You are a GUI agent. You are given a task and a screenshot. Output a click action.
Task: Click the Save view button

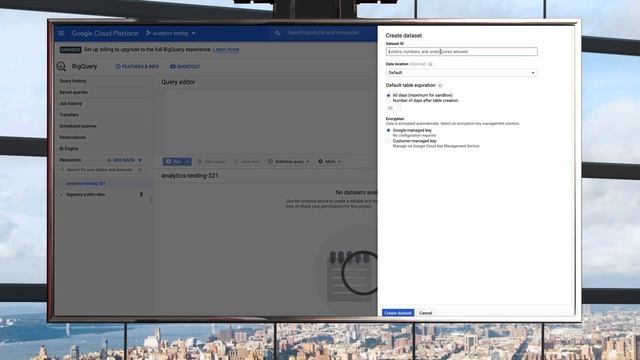(x=246, y=162)
